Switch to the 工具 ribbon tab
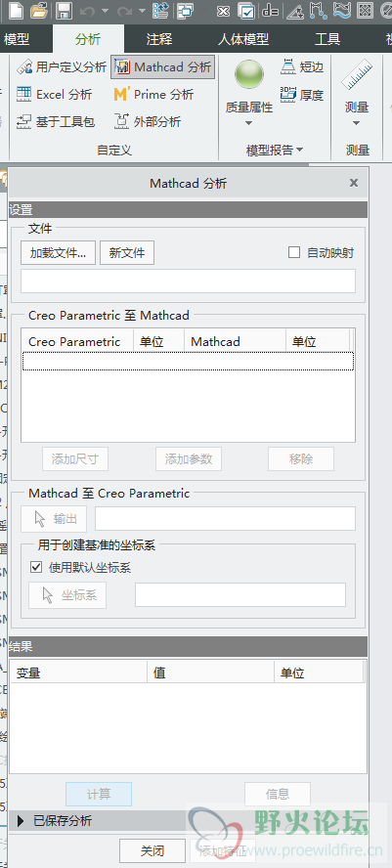392x868 pixels. pos(327,39)
